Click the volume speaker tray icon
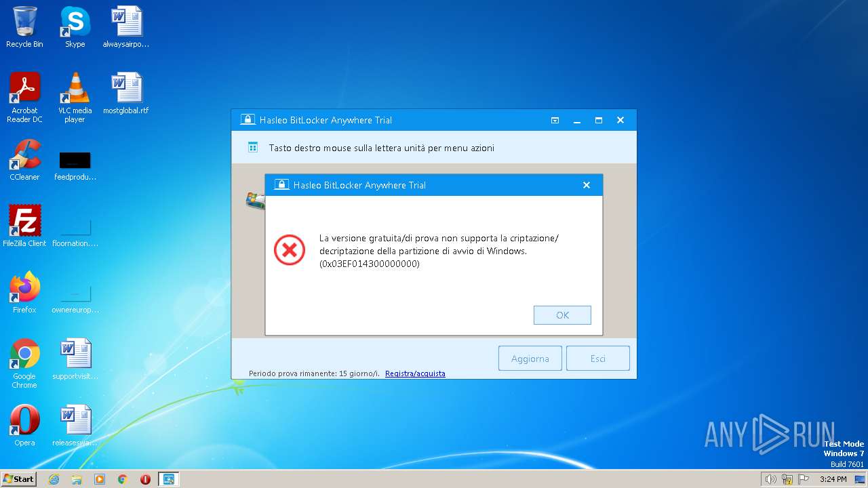Image resolution: width=868 pixels, height=488 pixels. [770, 479]
